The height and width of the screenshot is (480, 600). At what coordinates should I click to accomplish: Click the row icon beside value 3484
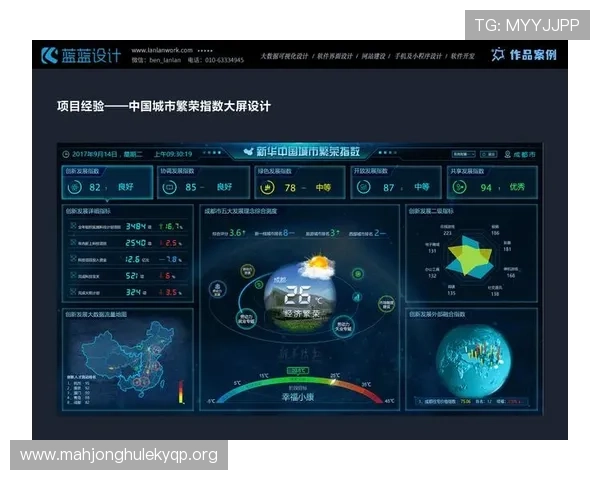[x=73, y=226]
